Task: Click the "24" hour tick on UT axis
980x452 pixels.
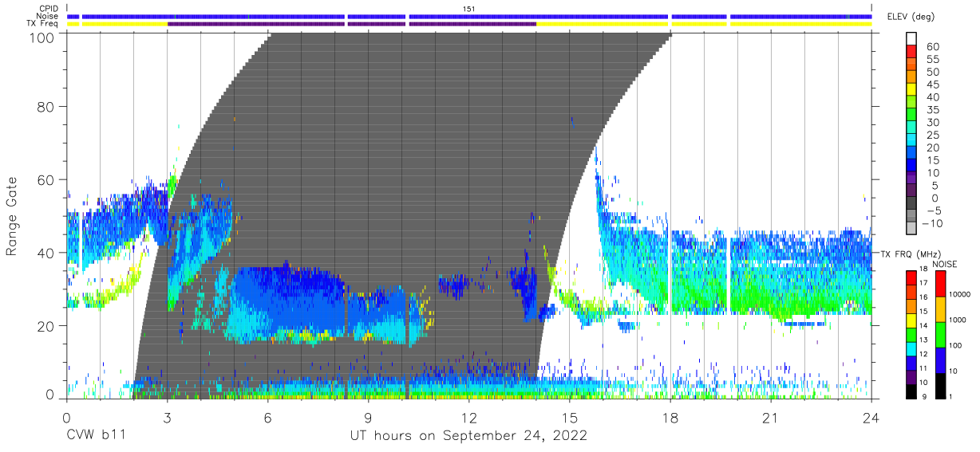Action: click(871, 417)
